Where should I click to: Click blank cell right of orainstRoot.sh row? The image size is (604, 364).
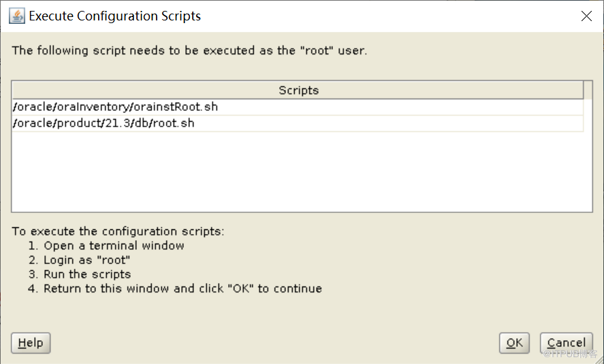(x=409, y=107)
